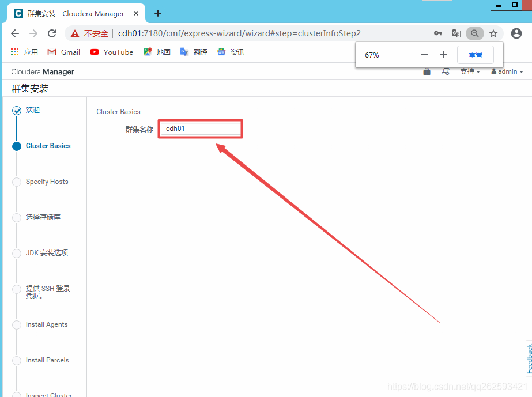The width and height of the screenshot is (532, 397).
Task: Decrease zoom with the minus button
Action: point(424,55)
